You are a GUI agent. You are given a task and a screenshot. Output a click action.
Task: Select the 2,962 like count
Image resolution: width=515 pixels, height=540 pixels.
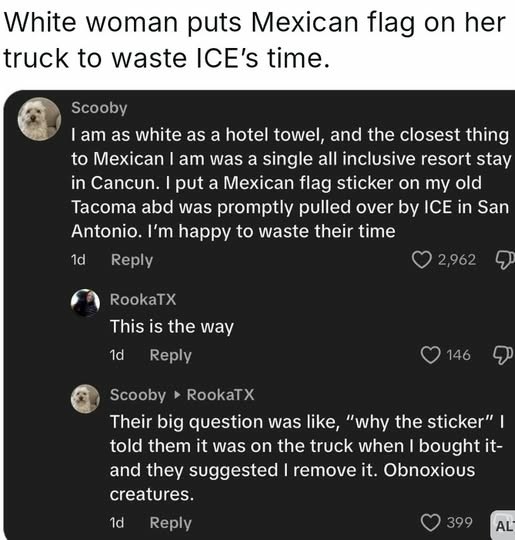(x=457, y=259)
